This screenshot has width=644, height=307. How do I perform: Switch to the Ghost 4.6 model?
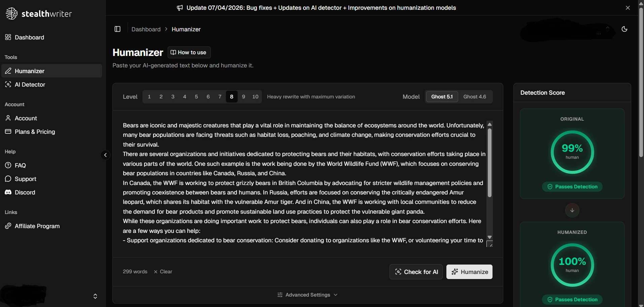pyautogui.click(x=474, y=97)
